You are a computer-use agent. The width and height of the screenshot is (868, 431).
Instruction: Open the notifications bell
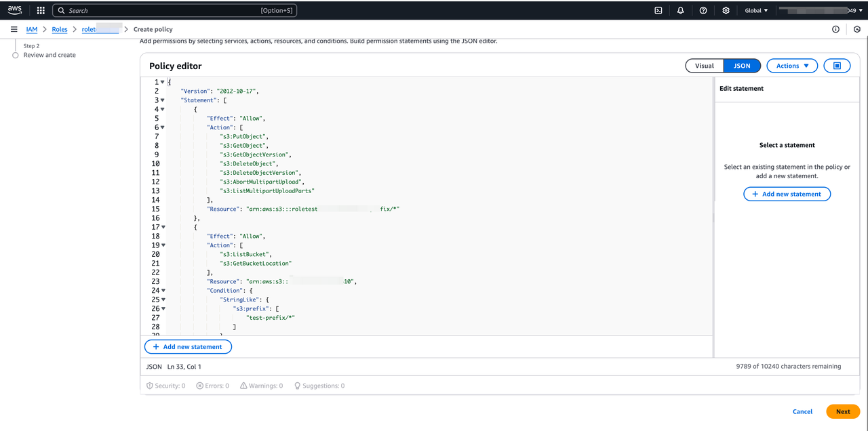[x=680, y=10]
